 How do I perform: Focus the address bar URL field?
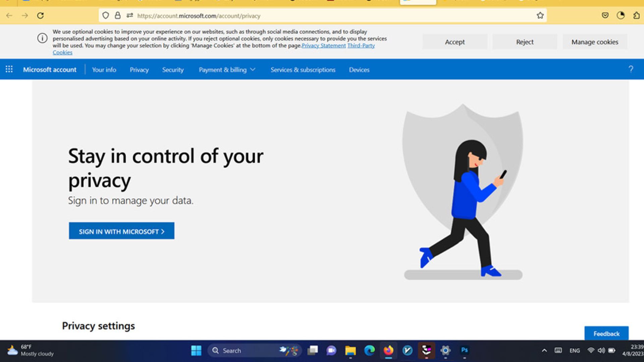point(323,16)
